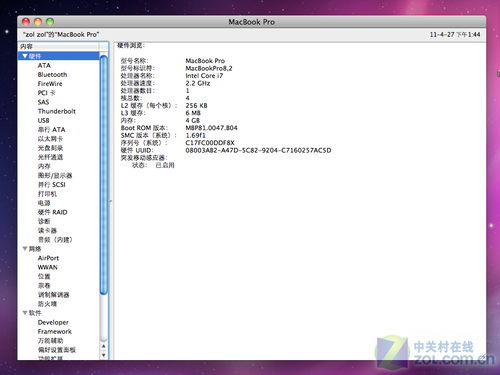Click the SMC version 1.69f1 value
The width and height of the screenshot is (500, 375).
(195, 135)
